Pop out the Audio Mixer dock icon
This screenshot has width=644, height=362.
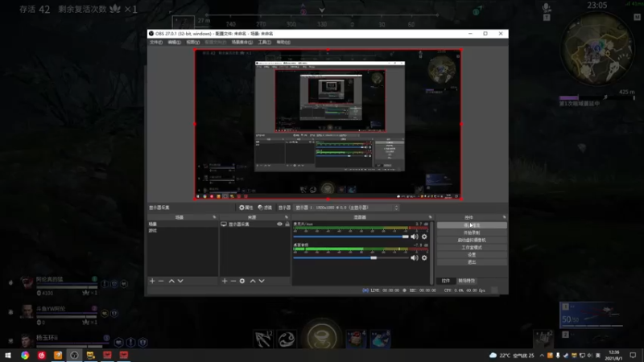coord(430,217)
